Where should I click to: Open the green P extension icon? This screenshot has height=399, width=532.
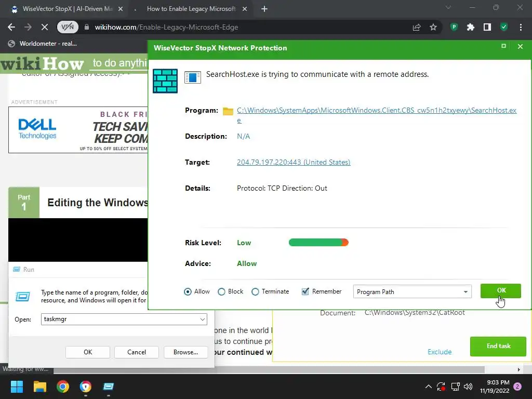pos(454,27)
